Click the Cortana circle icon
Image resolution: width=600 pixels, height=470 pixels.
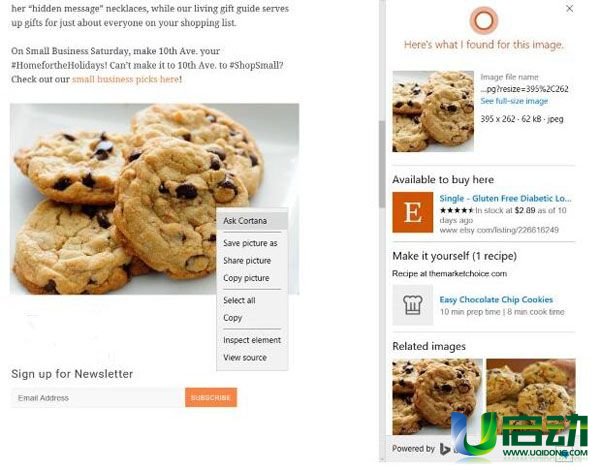point(484,20)
